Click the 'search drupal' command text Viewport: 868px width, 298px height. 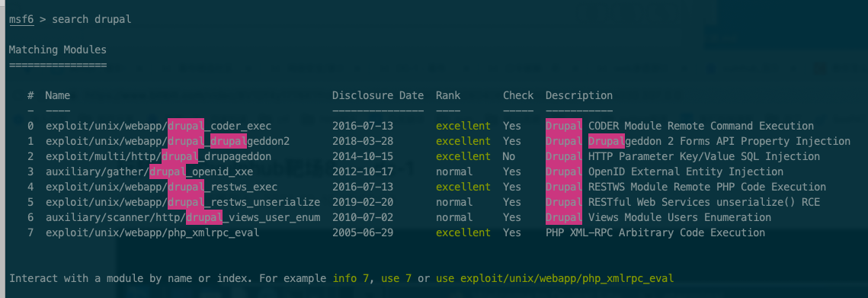[92, 19]
